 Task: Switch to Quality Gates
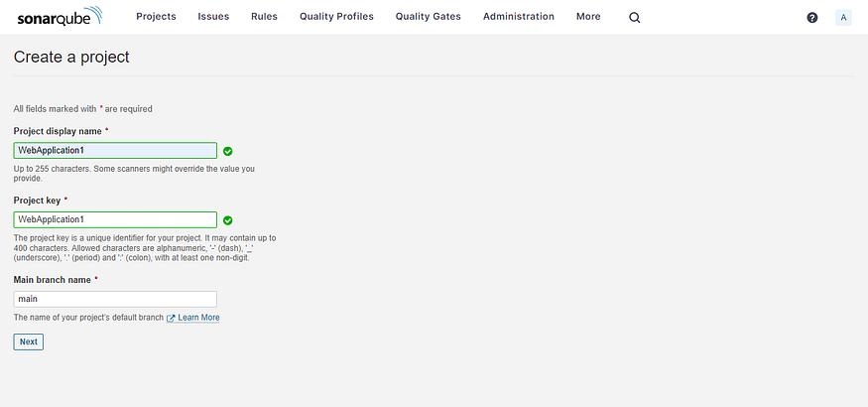click(428, 17)
